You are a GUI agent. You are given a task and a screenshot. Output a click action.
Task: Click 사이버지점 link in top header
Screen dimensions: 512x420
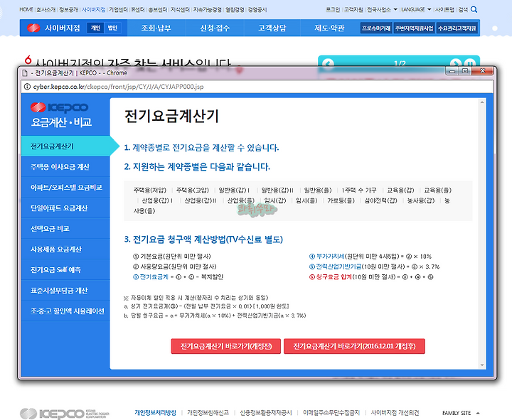pos(93,9)
